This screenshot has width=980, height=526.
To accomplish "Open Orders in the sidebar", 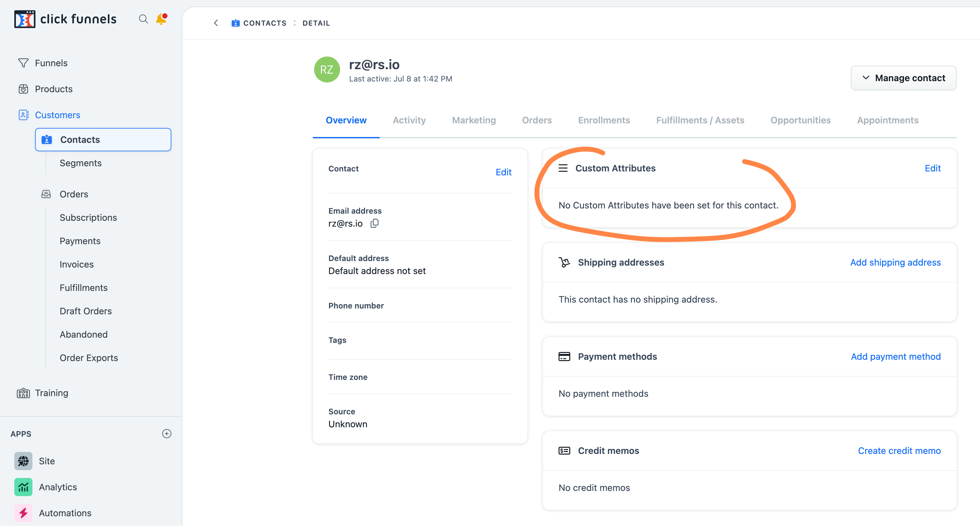I will [x=74, y=194].
